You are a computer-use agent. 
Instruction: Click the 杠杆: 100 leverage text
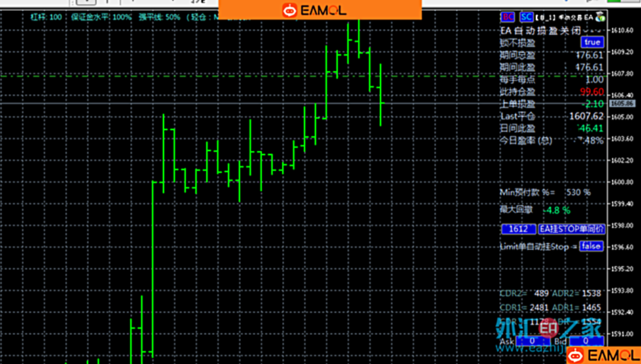pos(46,16)
